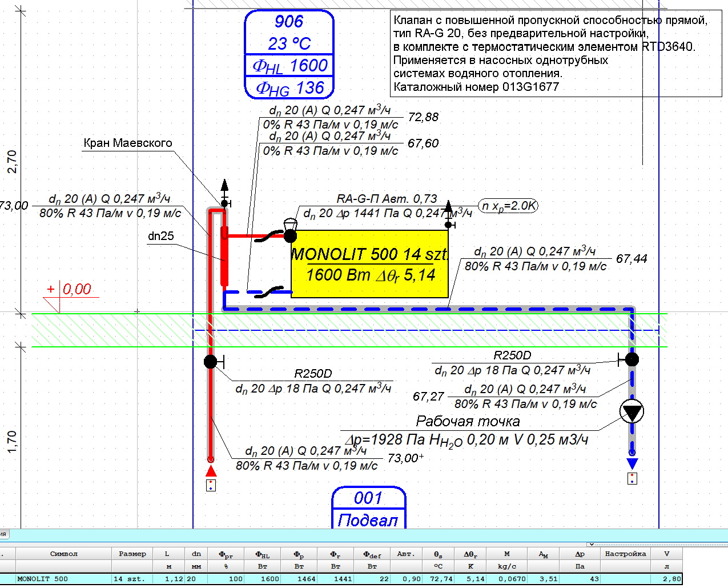
Task: Select the marker box under blue arrow
Action: click(x=632, y=479)
